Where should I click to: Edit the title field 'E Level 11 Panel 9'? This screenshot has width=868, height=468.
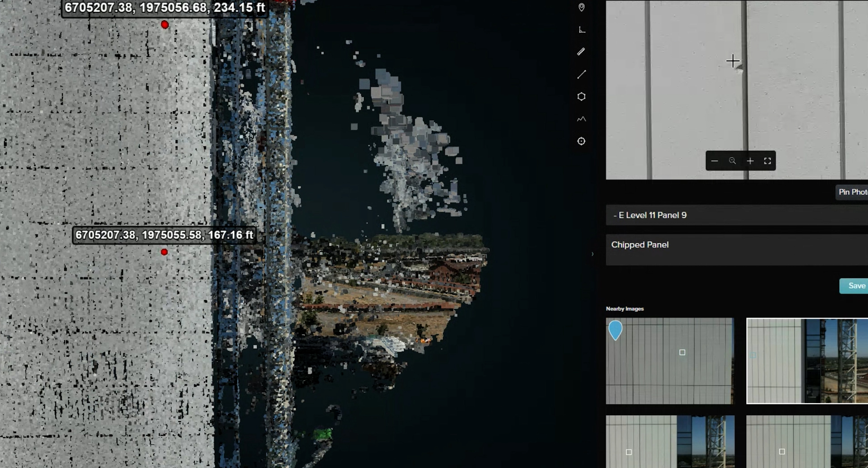click(737, 215)
